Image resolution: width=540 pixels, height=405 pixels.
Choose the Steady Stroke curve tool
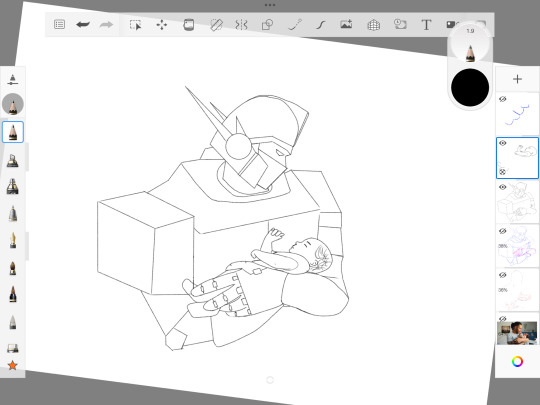321,25
